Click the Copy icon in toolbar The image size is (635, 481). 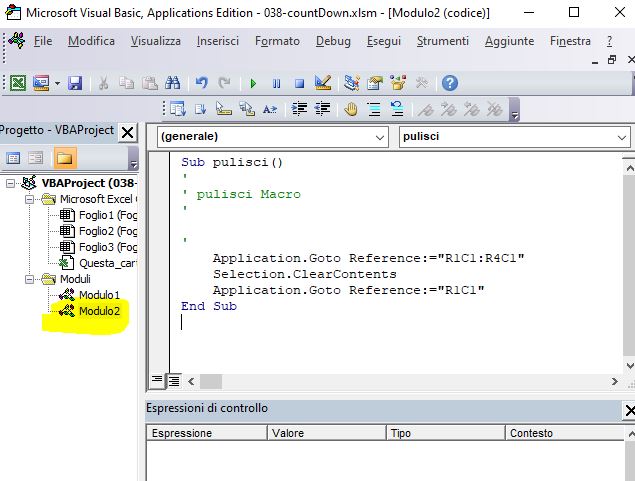pos(126,83)
